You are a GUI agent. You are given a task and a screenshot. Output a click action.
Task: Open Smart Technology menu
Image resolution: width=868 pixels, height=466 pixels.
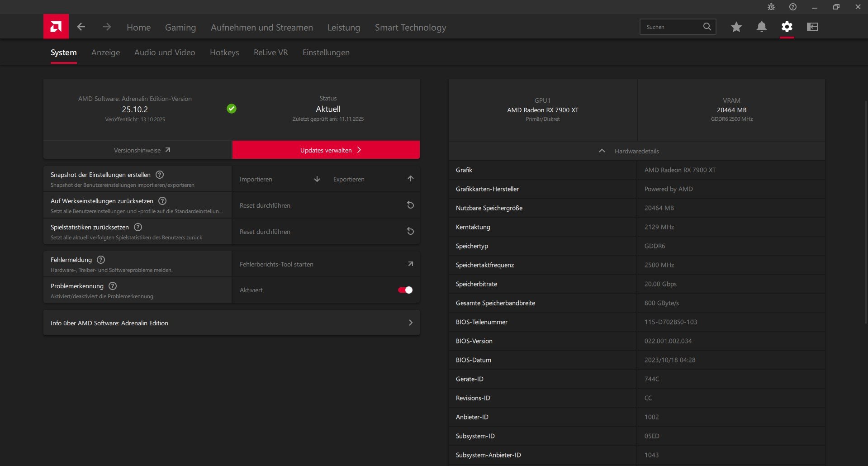(x=411, y=28)
